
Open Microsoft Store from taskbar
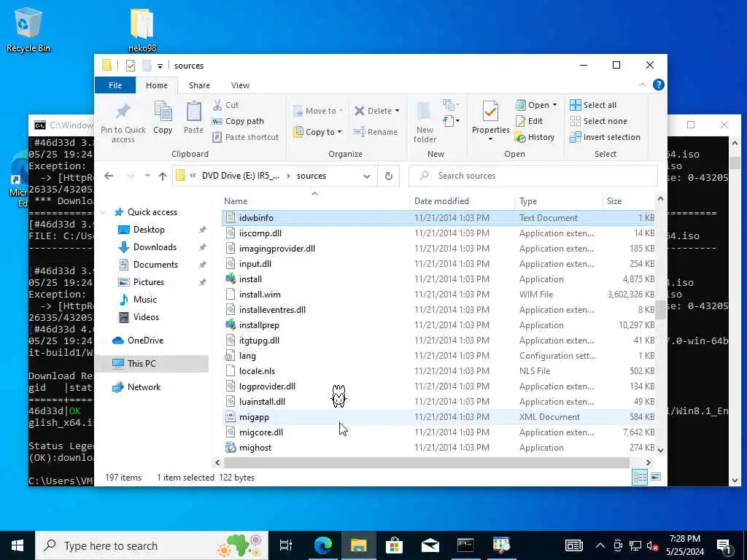click(394, 545)
